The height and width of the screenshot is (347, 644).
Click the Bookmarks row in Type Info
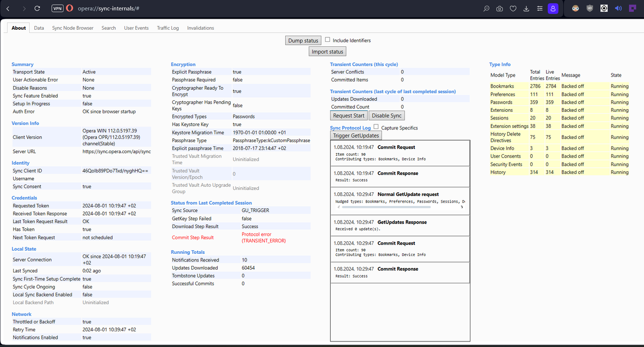pos(559,86)
